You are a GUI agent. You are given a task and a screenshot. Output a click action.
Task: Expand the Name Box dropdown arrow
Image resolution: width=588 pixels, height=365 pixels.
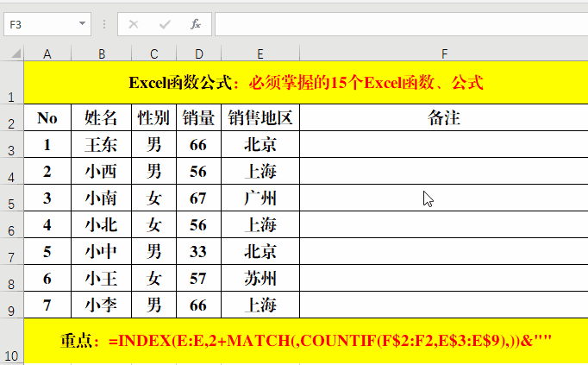[x=82, y=23]
